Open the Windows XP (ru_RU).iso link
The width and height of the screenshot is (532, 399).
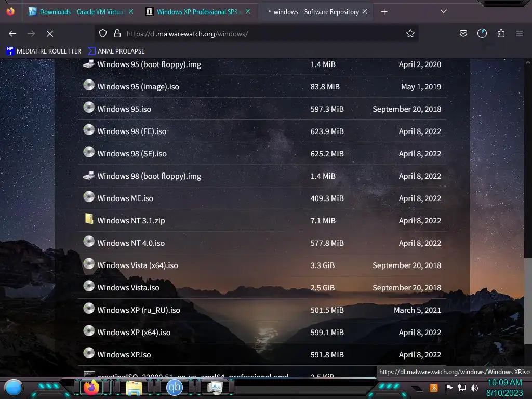point(139,310)
